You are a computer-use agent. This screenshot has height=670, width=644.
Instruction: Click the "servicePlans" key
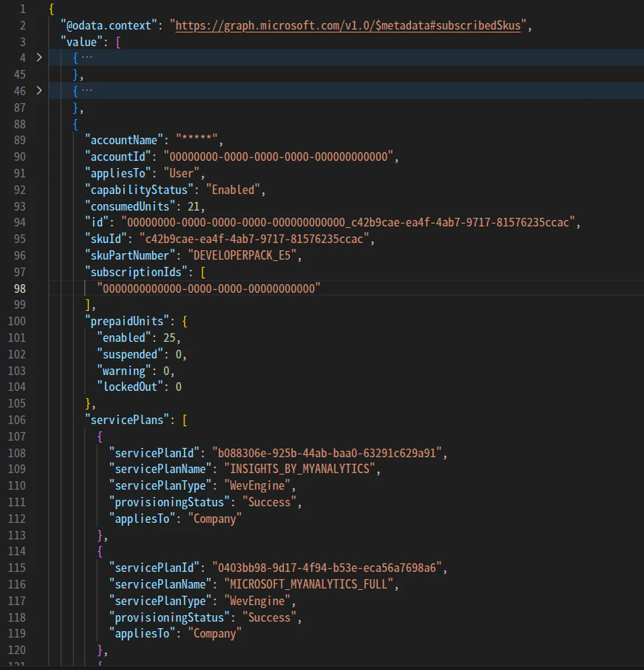(127, 420)
